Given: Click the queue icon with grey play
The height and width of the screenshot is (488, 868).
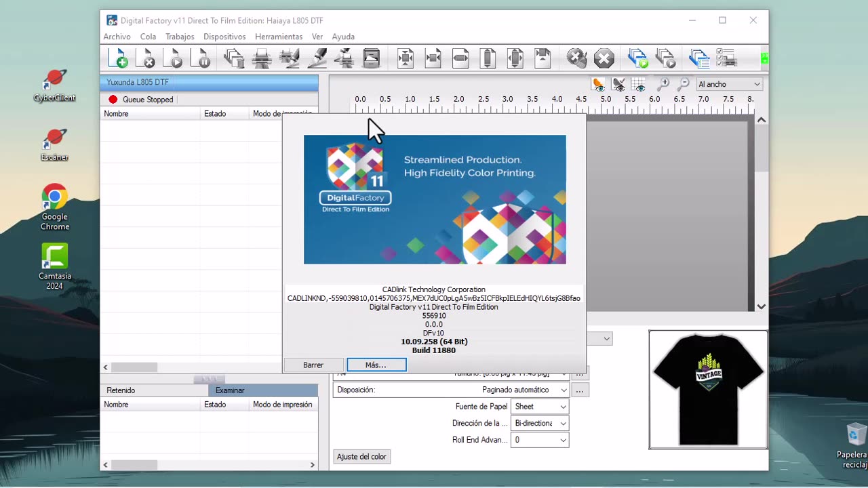Looking at the screenshot, I should tap(665, 58).
